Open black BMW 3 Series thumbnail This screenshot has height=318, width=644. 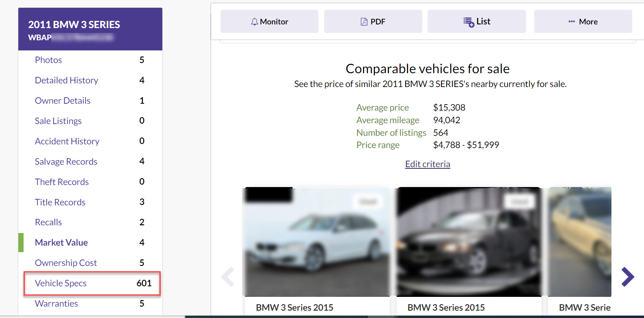pyautogui.click(x=469, y=242)
